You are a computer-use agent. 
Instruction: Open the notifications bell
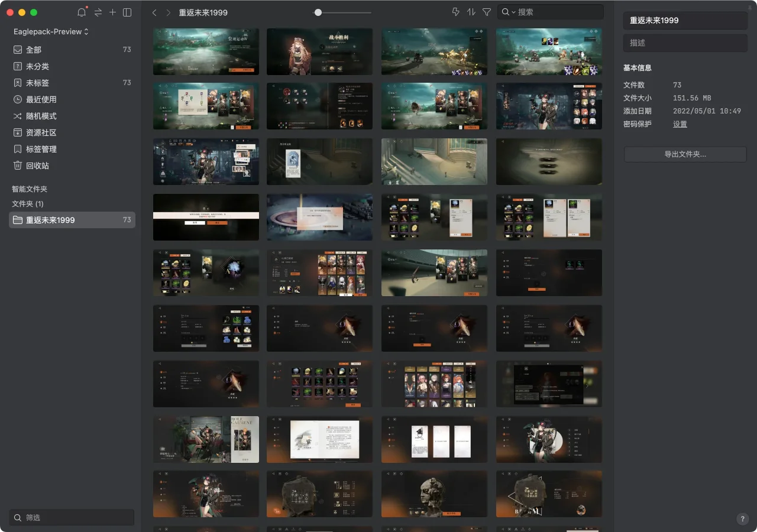(82, 12)
